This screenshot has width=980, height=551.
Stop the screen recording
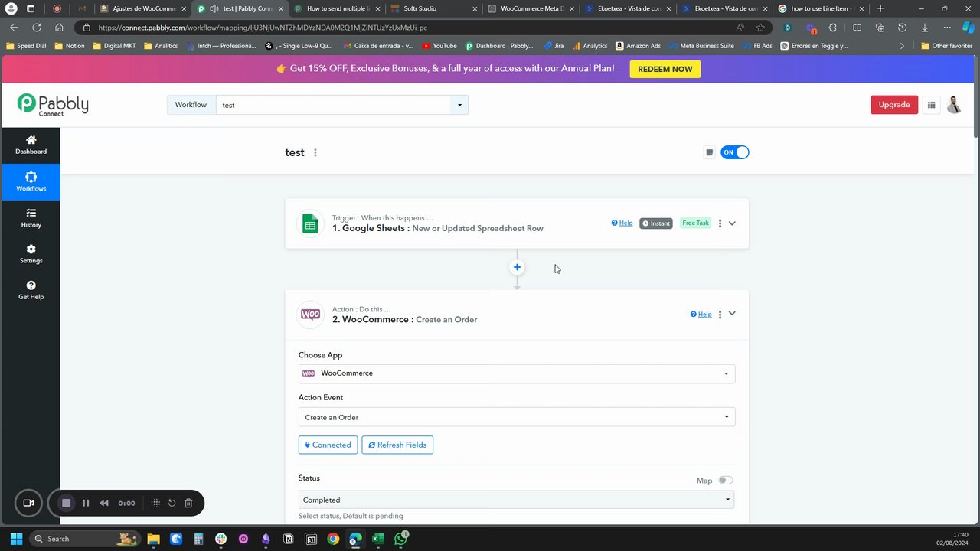pos(67,503)
